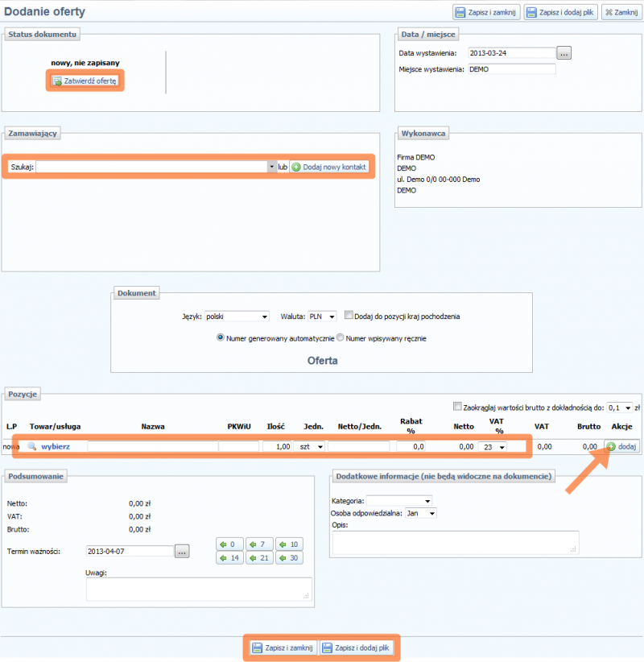The height and width of the screenshot is (662, 644).
Task: Set validity term to 30 days
Action: (x=289, y=557)
